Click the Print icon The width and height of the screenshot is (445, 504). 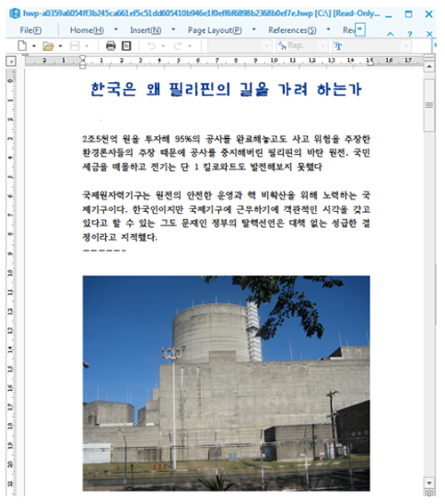click(110, 46)
